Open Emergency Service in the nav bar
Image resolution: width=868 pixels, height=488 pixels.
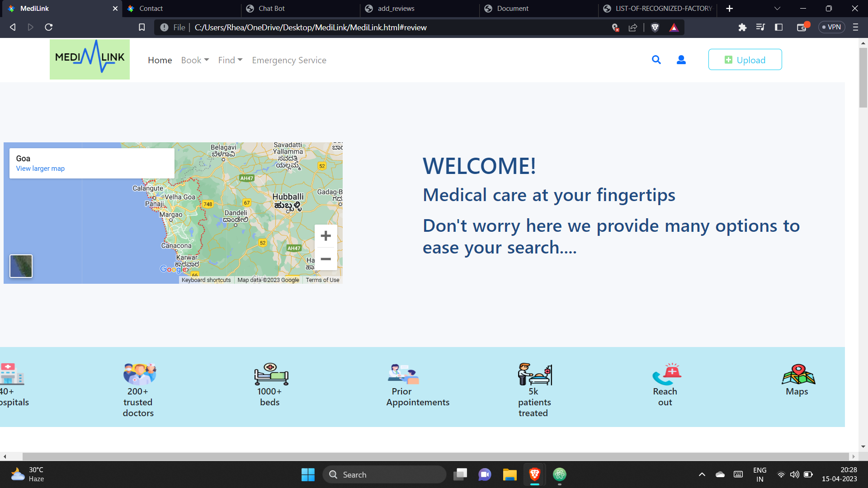pos(289,60)
